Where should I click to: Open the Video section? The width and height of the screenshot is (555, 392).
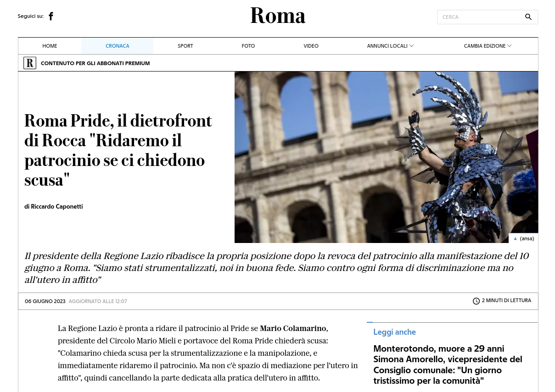point(311,46)
